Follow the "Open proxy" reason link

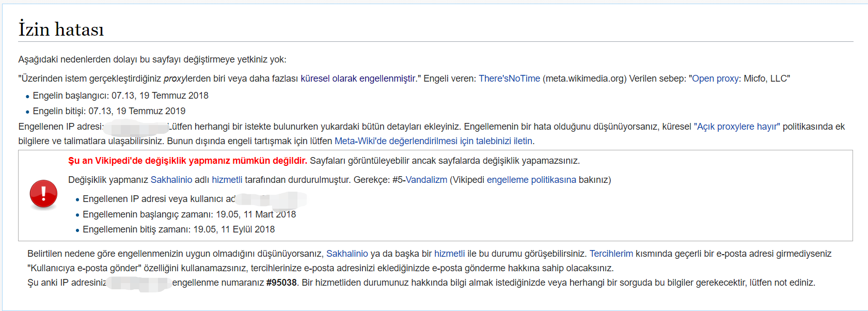[715, 79]
